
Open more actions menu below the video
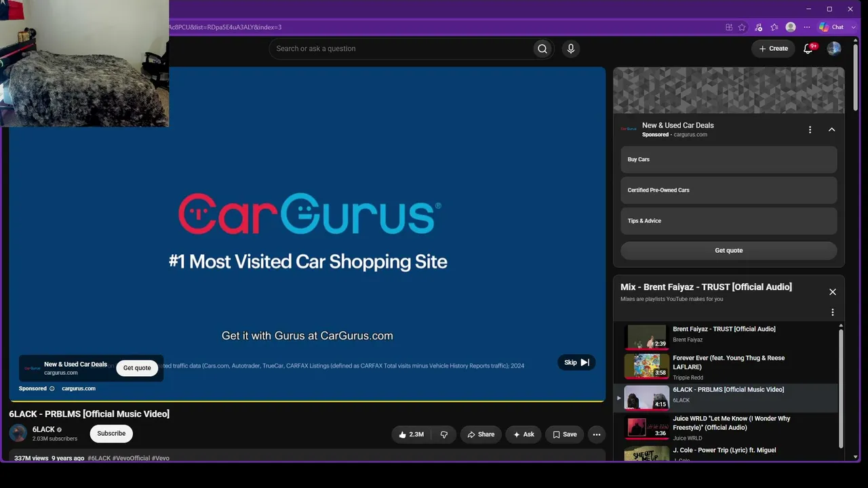(597, 434)
